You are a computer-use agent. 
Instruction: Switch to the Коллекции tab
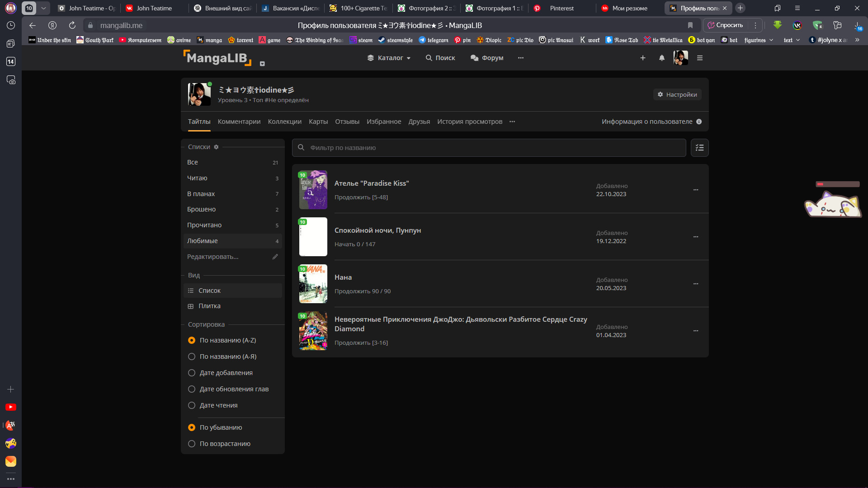click(284, 122)
